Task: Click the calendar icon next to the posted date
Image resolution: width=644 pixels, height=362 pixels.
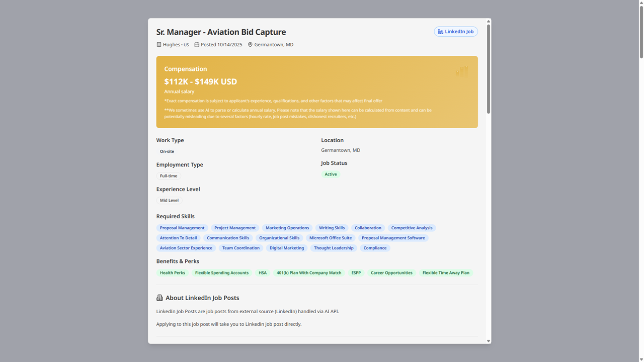Action: (x=196, y=44)
